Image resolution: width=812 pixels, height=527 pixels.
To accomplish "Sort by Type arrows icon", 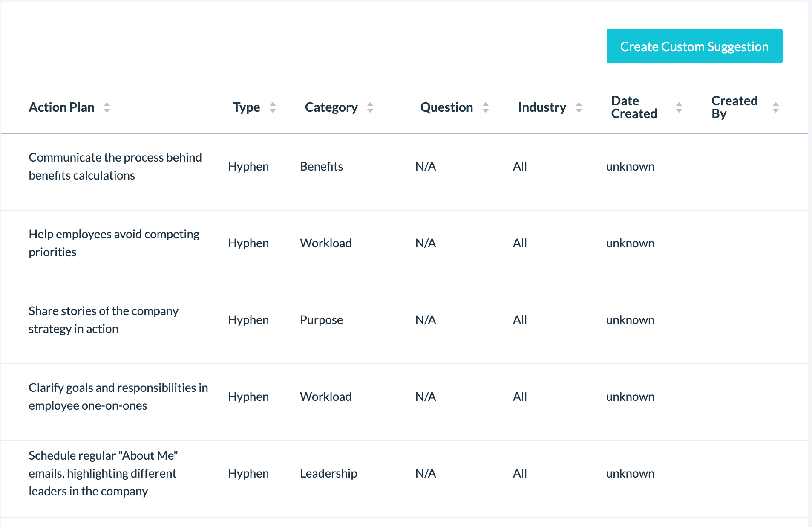I will coord(273,107).
